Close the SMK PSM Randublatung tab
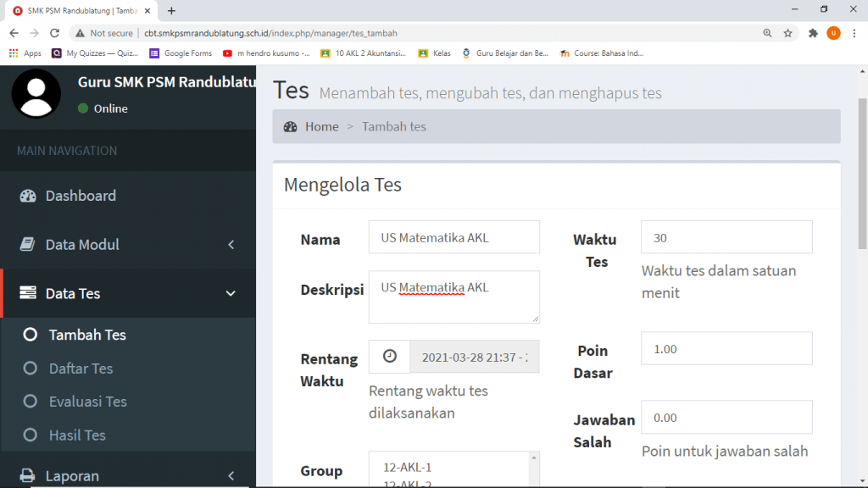Screen dimensions: 868x488 (147, 10)
